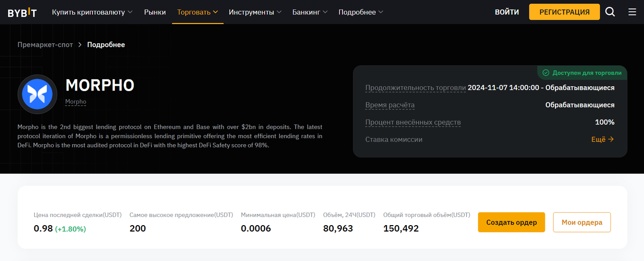Click the MORPHO butterfly token logo
Screen dimensions: 644x261
coord(38,95)
